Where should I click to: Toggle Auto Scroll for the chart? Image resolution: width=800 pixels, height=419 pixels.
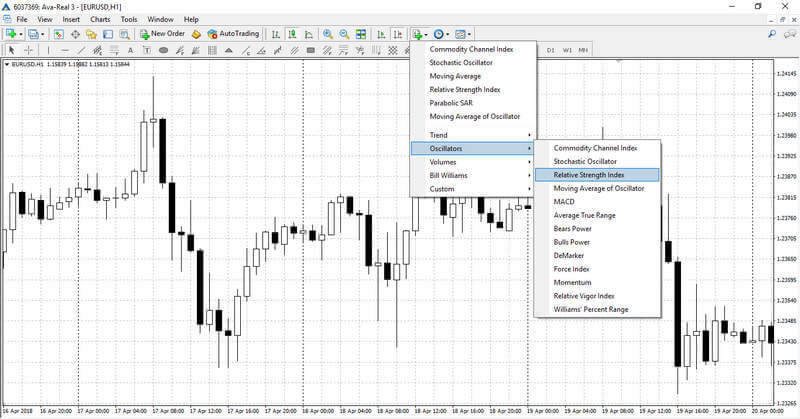[x=381, y=34]
